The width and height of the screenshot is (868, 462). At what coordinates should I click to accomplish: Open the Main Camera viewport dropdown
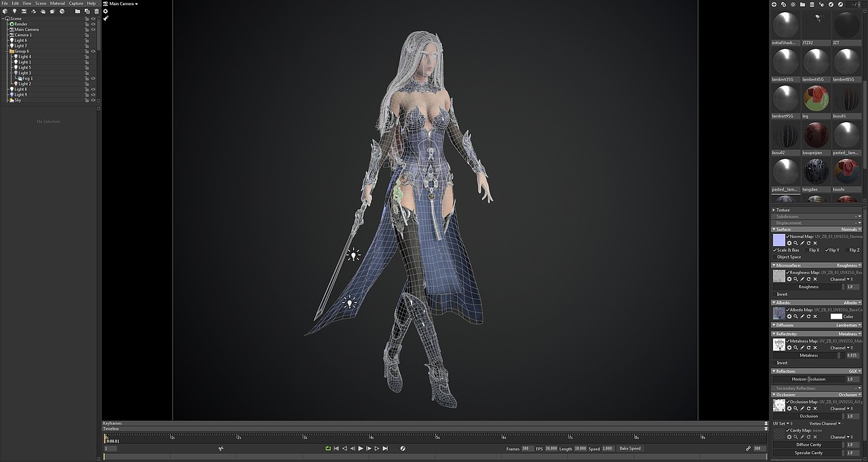click(x=123, y=3)
